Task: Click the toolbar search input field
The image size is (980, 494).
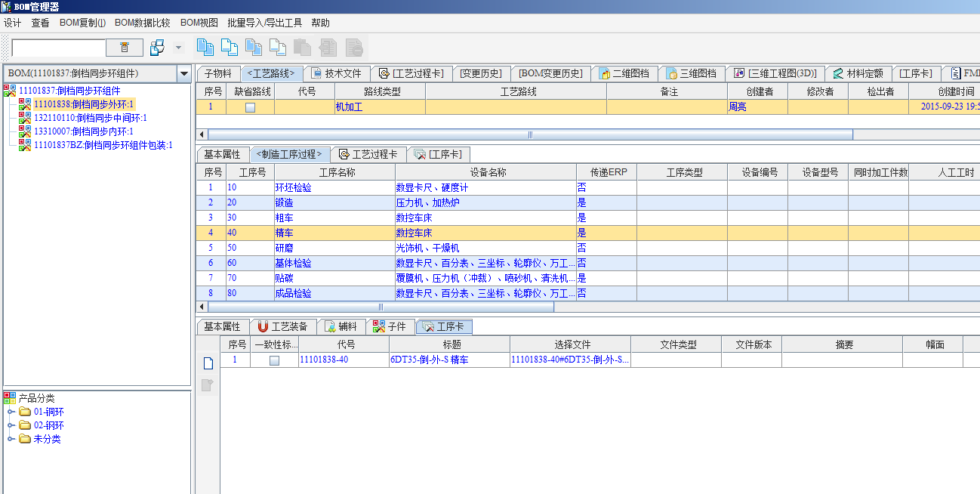Action: coord(59,48)
